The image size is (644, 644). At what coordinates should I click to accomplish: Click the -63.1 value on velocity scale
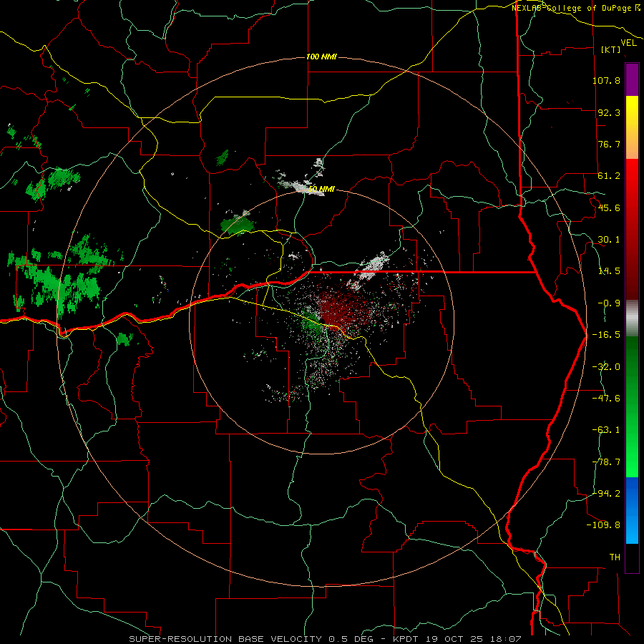coord(606,430)
